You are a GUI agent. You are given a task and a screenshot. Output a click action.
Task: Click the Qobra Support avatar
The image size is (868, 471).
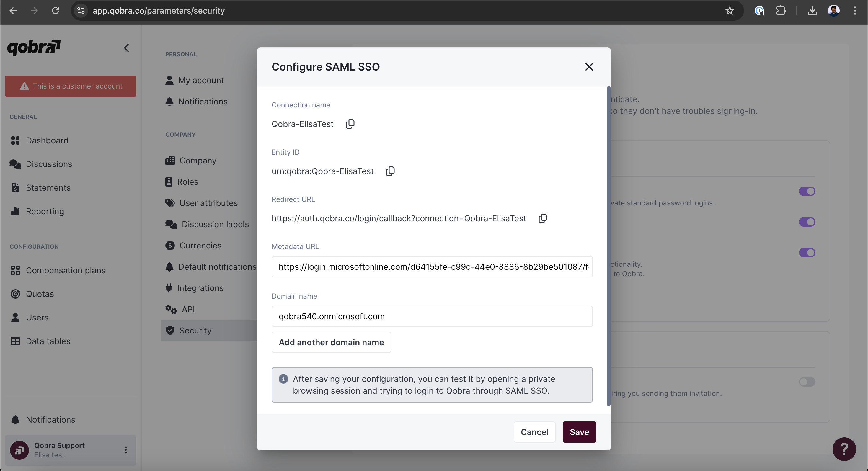(x=19, y=450)
